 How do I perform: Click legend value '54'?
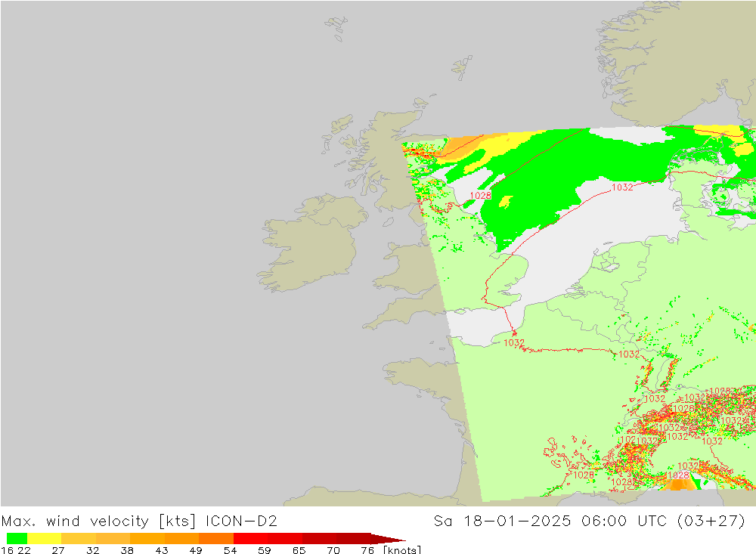[x=230, y=550]
